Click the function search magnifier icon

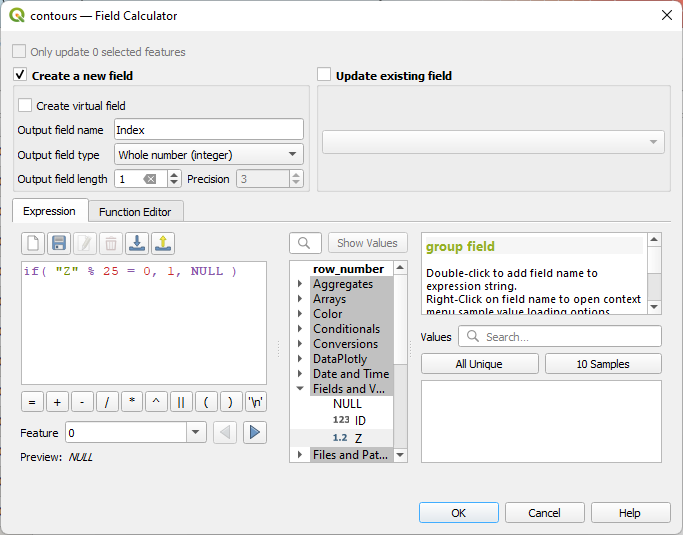(305, 243)
